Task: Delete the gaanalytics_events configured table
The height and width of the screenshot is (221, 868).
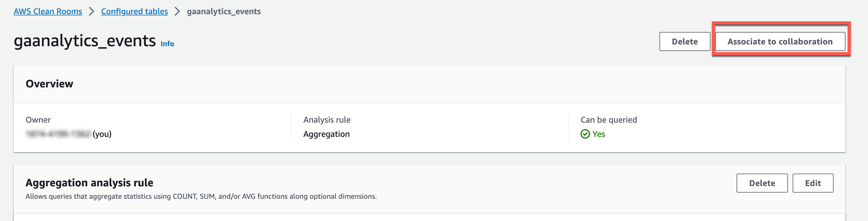Action: coord(684,41)
